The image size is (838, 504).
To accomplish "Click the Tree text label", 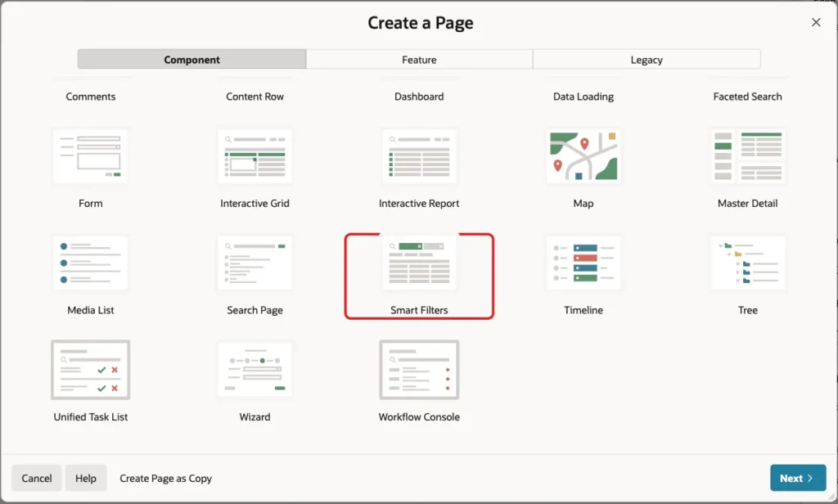I will tap(748, 310).
